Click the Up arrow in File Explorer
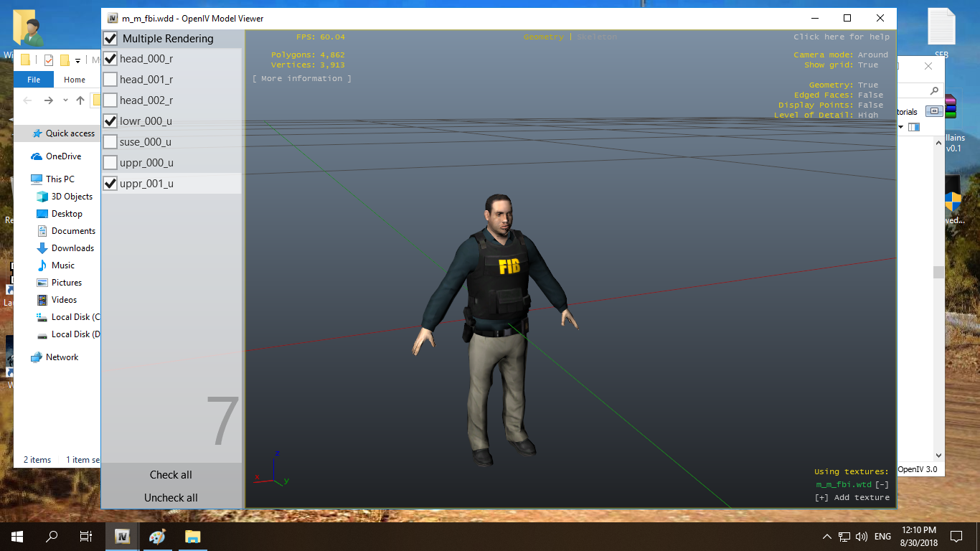980x551 pixels. click(80, 100)
